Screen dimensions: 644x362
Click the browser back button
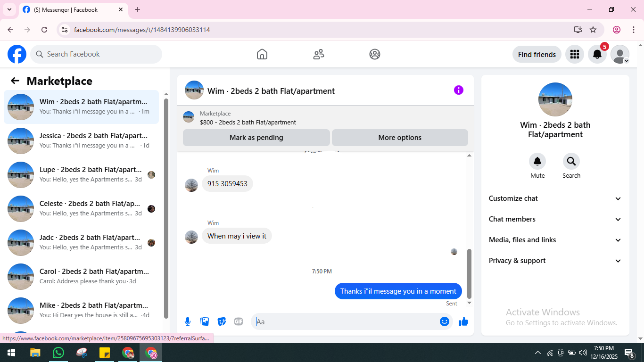click(x=10, y=30)
